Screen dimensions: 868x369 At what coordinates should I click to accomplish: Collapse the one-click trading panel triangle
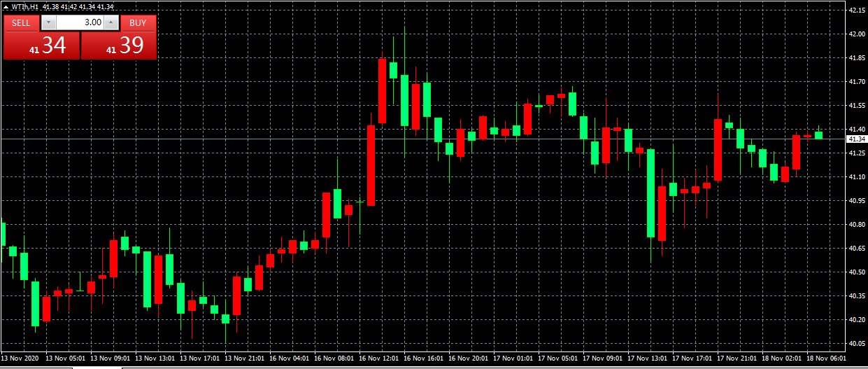[7, 6]
